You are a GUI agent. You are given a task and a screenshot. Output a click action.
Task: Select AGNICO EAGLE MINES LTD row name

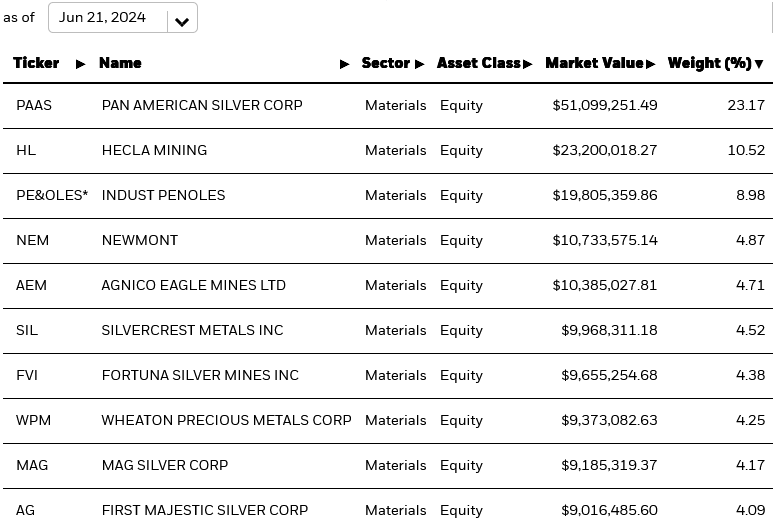[193, 285]
